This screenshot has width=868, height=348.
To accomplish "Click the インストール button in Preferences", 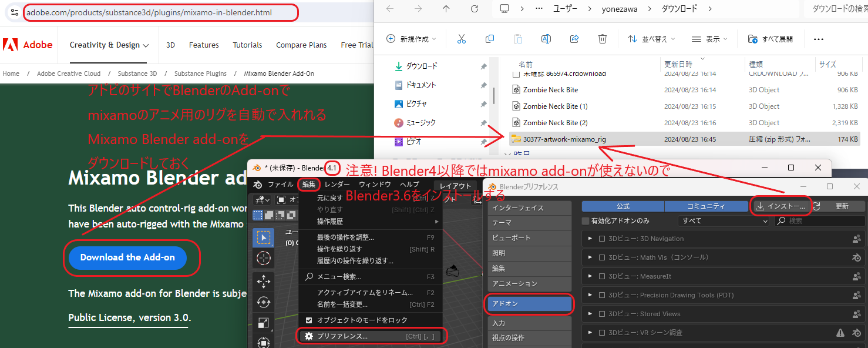I will coord(780,206).
